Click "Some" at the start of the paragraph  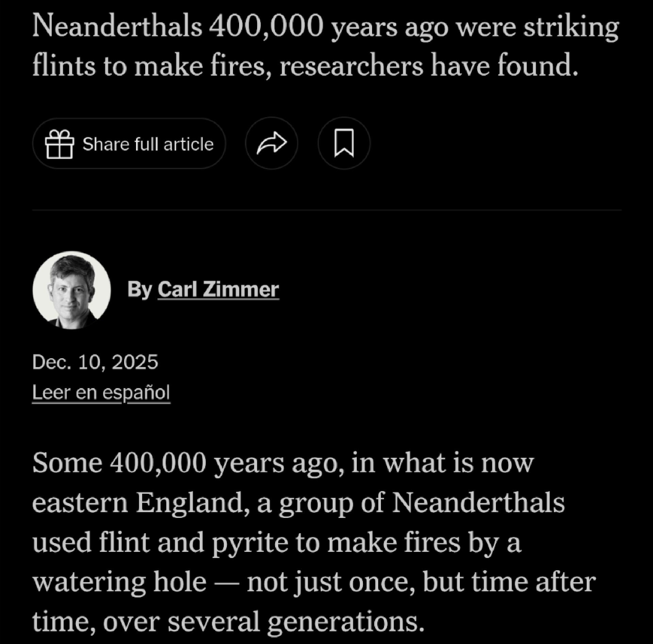point(67,463)
